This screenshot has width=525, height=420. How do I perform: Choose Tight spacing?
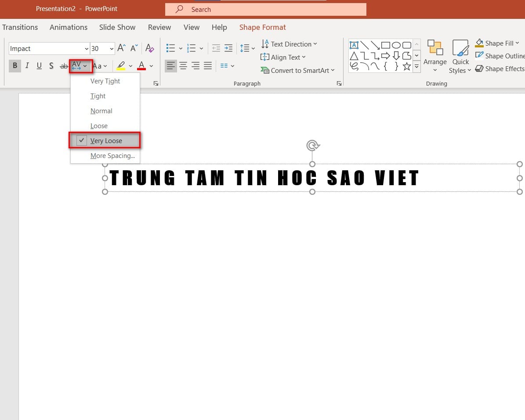(105, 96)
